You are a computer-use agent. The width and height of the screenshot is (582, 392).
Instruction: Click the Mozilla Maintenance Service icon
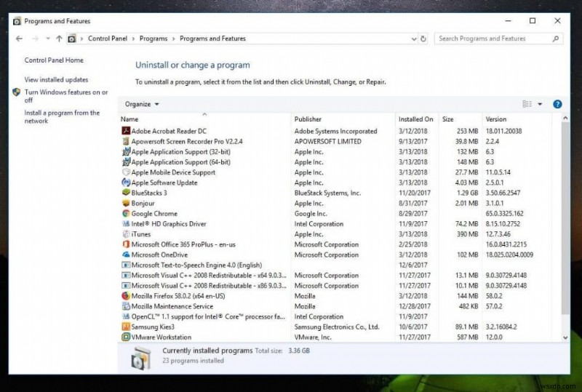126,306
